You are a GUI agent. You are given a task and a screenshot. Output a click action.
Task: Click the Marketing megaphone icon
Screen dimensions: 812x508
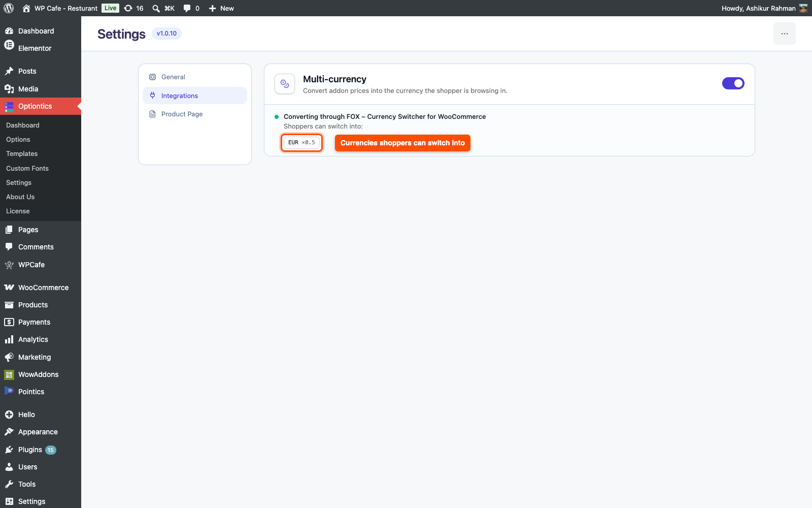(9, 357)
